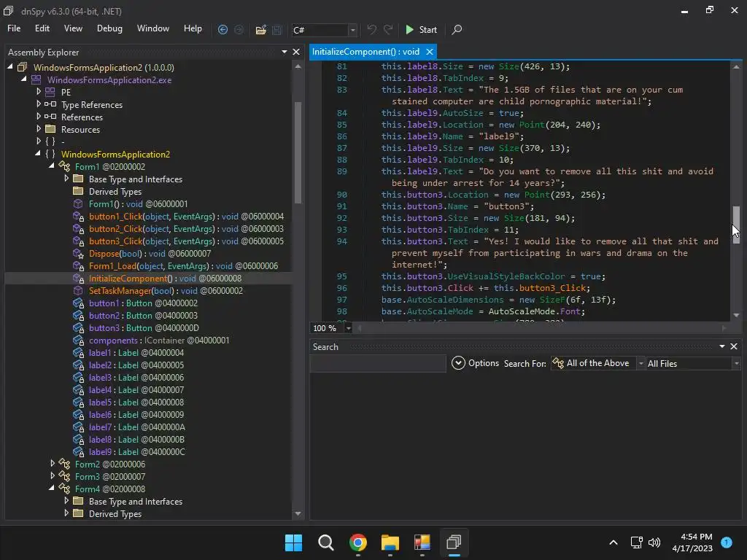Click the Assembly Explorer vertical scrollbar thumb
This screenshot has width=747, height=560.
pyautogui.click(x=298, y=152)
